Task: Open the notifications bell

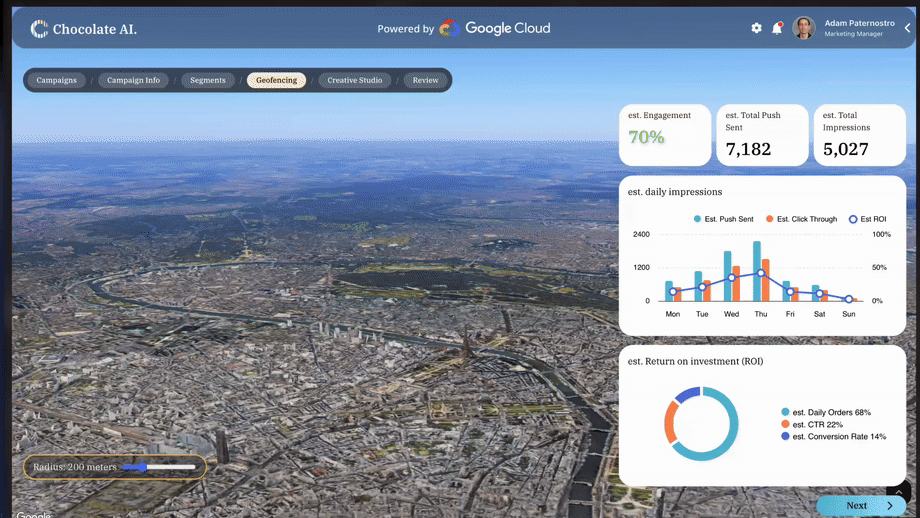Action: pyautogui.click(x=777, y=28)
